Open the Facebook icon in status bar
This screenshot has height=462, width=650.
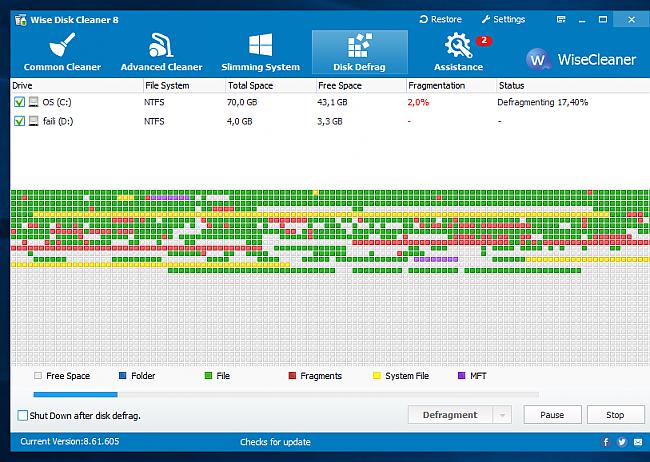click(606, 442)
